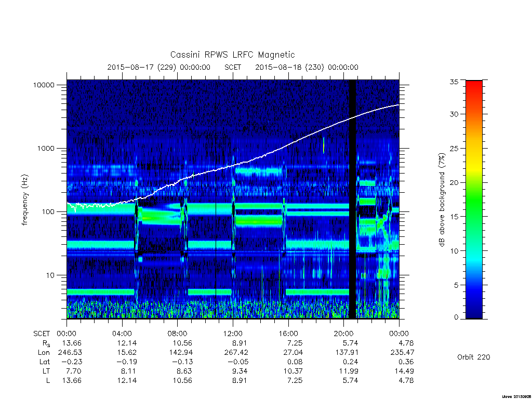Select the LT value 10.37
Screen dimensions: 532x399
click(293, 371)
